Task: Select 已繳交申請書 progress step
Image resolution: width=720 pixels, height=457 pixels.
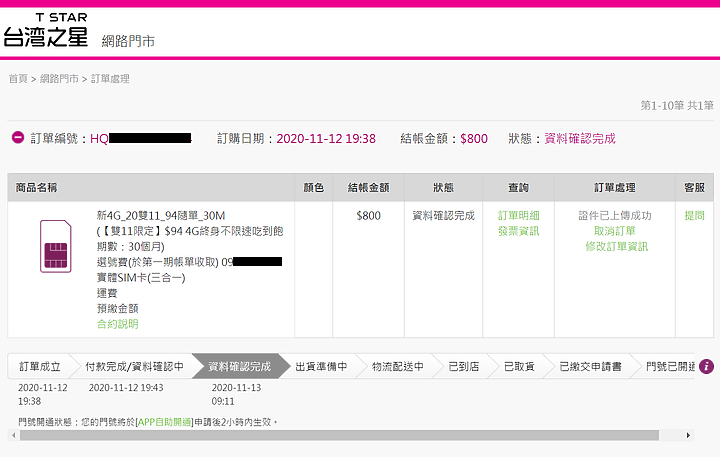Action: (591, 367)
